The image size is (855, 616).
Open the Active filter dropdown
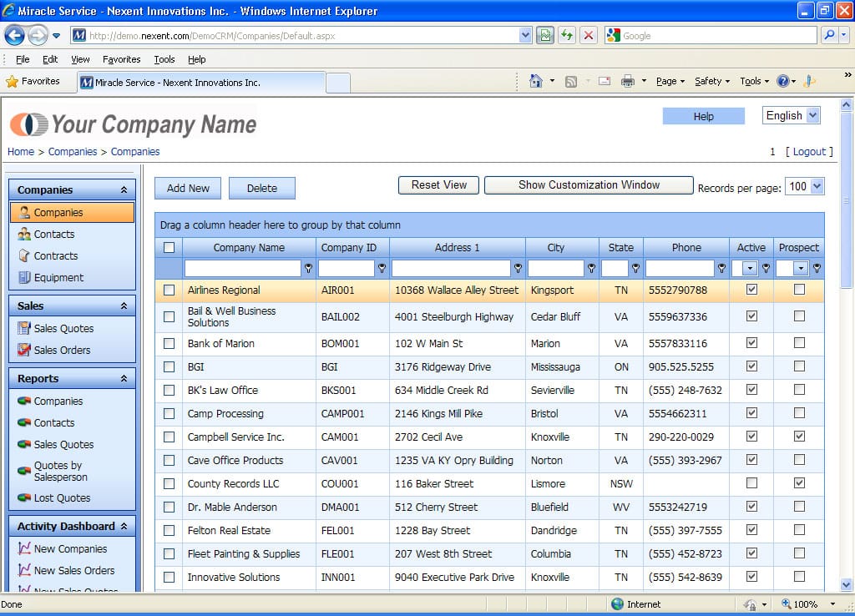tap(751, 268)
